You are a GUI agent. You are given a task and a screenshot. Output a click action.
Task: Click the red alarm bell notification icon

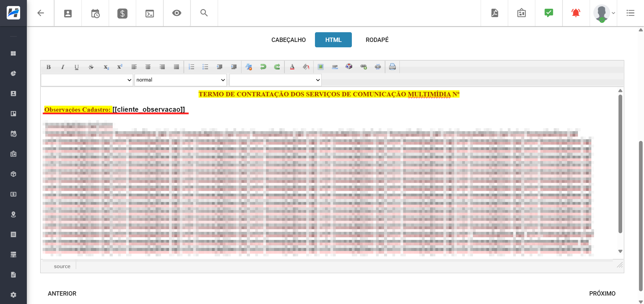coord(576,13)
